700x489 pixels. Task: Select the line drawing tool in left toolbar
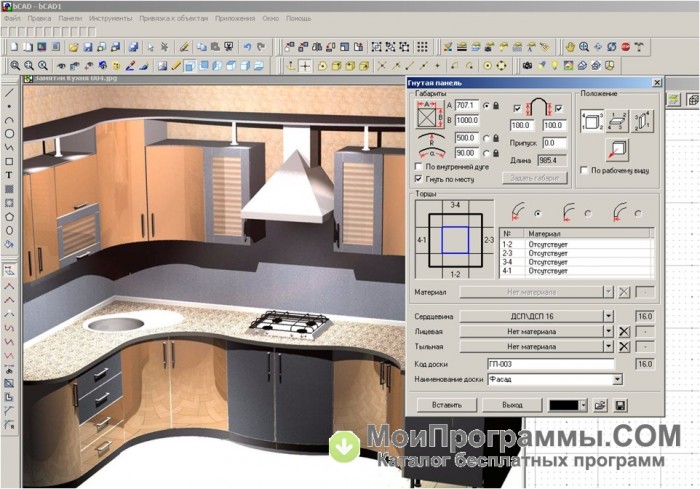point(9,93)
